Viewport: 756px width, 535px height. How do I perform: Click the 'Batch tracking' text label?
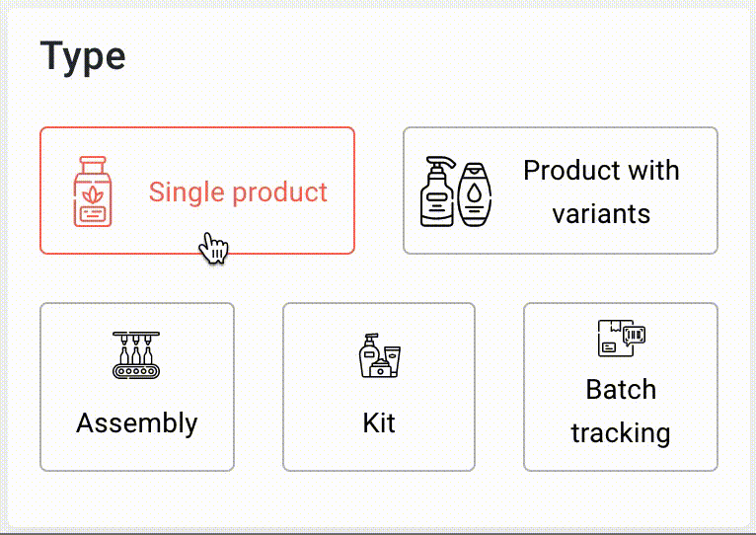[621, 411]
